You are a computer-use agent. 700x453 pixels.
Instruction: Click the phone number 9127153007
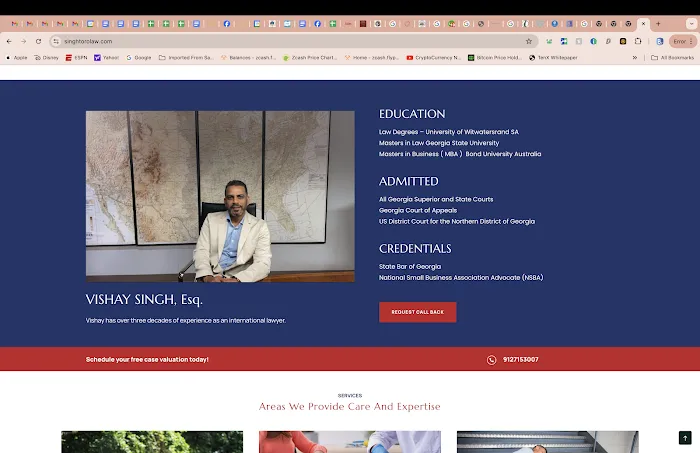(520, 360)
